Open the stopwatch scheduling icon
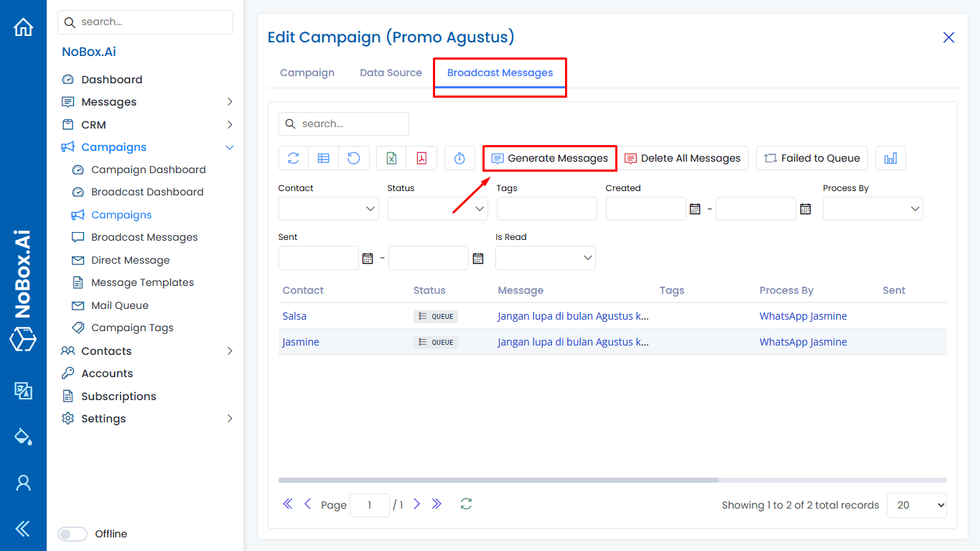Screen dimensions: 980x551 (459, 157)
